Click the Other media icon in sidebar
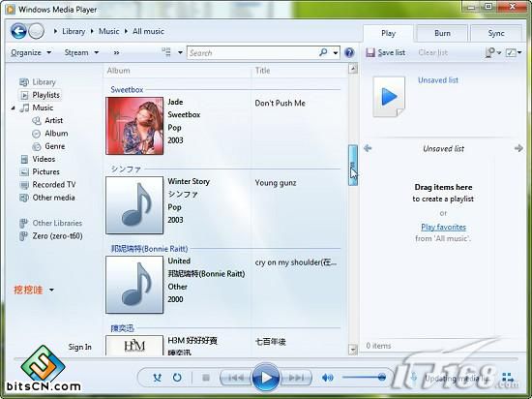Screen dimensions: 532x399 point(24,198)
